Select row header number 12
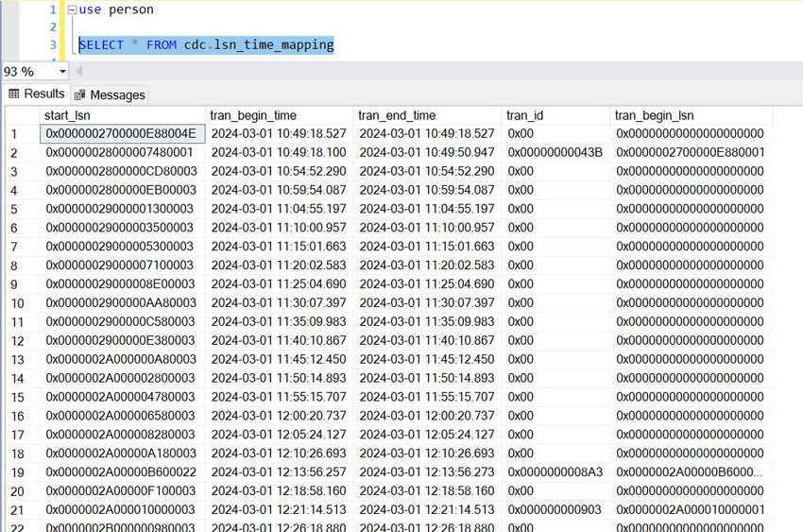 pos(22,341)
